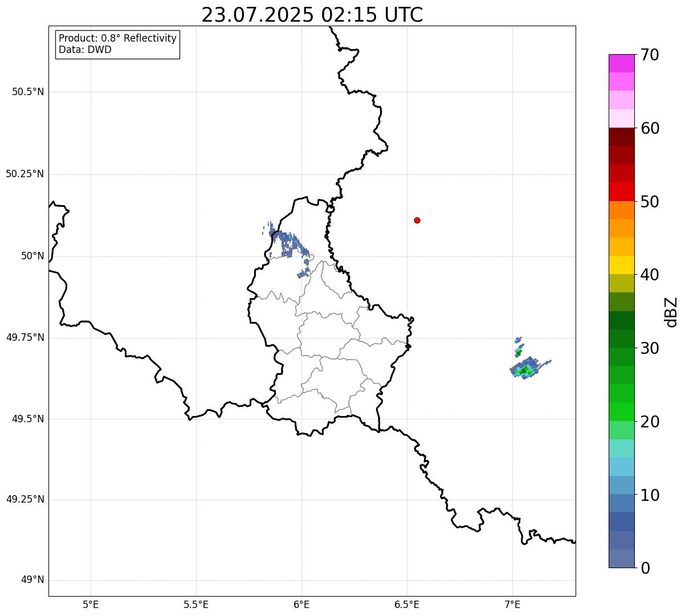Click the title "23.07.2025 02:15 UTC"

click(312, 15)
